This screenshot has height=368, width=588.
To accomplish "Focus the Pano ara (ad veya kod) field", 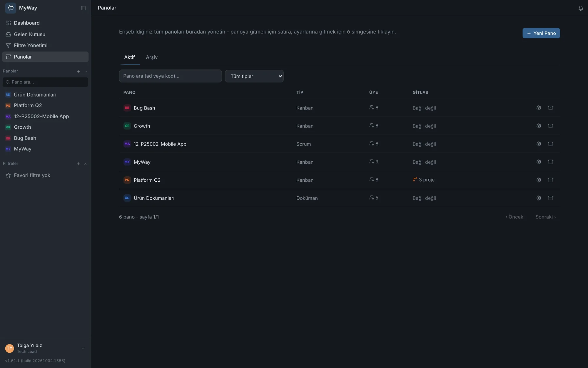I will coord(170,76).
